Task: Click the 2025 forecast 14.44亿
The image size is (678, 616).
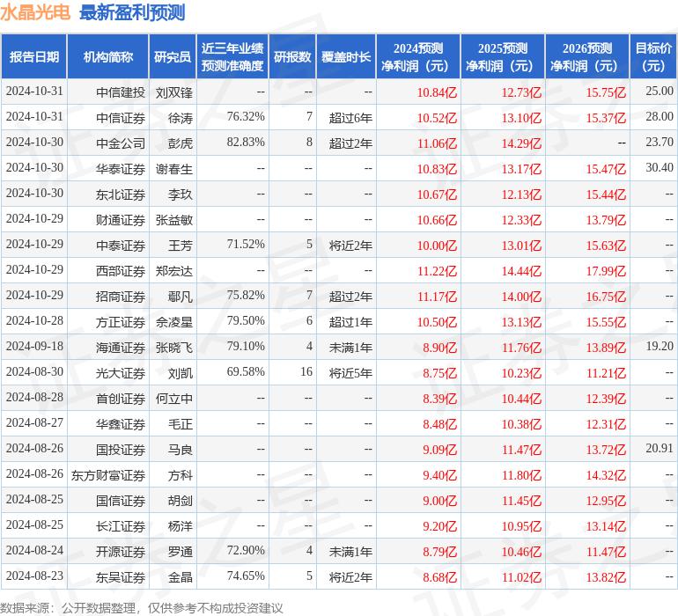Action: click(x=521, y=271)
